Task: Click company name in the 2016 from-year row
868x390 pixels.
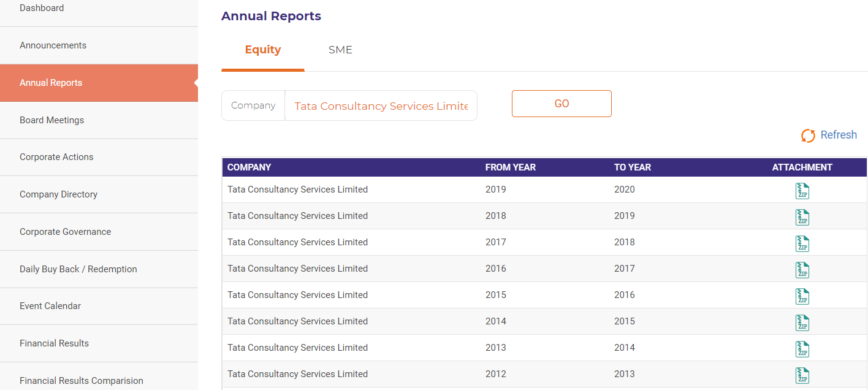Action: pos(297,269)
